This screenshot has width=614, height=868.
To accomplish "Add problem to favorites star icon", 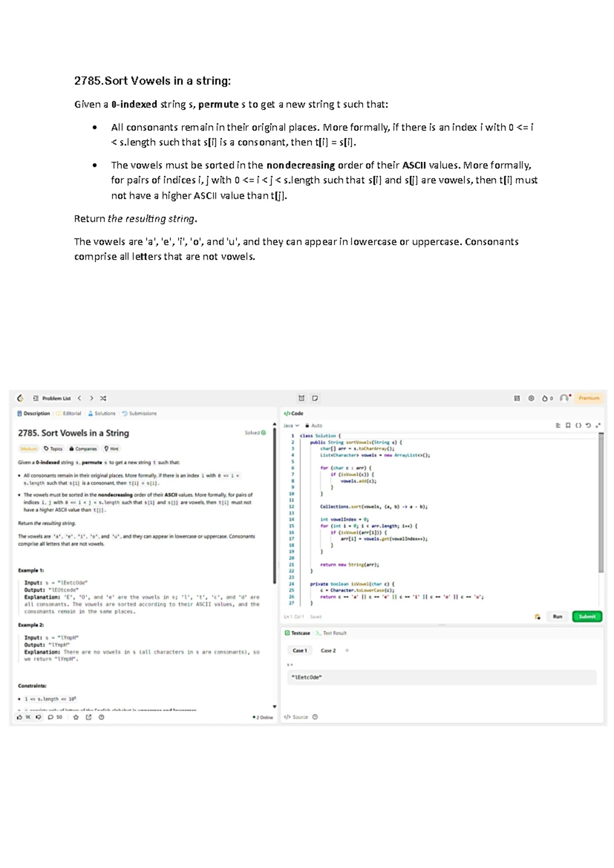I will click(x=76, y=718).
